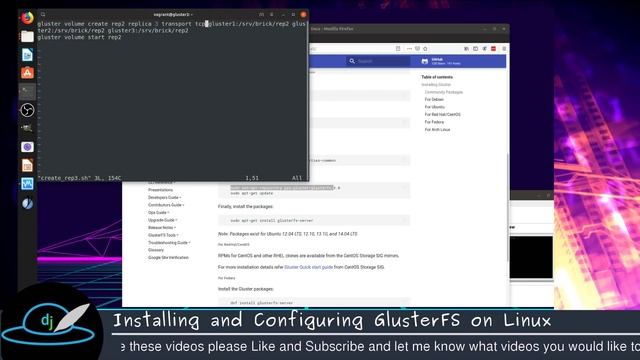Viewport: 640px width, 360px height.
Task: Open Ubuntu Software from the dock
Action: click(x=27, y=73)
